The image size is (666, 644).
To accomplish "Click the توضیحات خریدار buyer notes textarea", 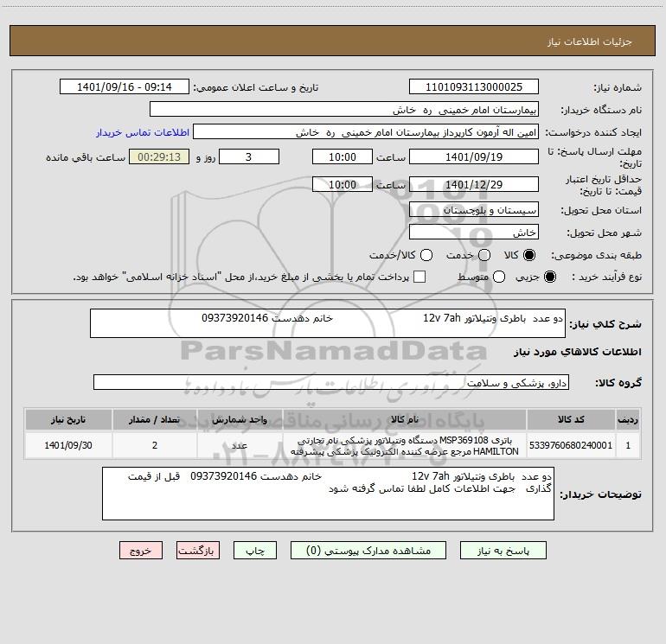I will pyautogui.click(x=328, y=494).
